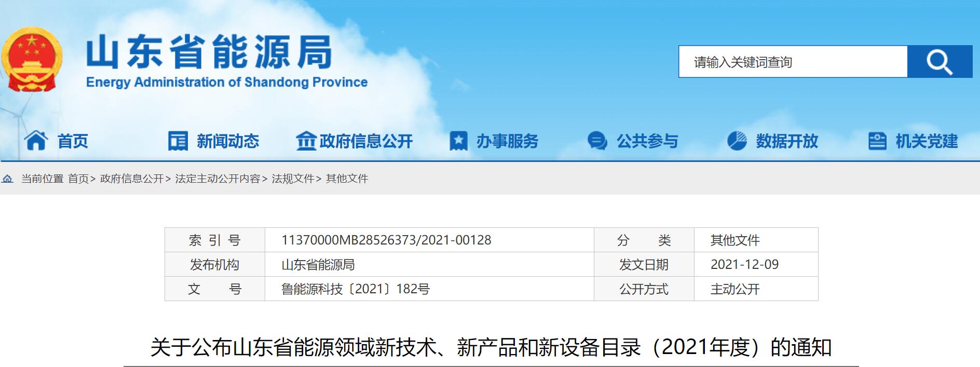
Task: Click the national emblem logo
Action: coord(32,60)
